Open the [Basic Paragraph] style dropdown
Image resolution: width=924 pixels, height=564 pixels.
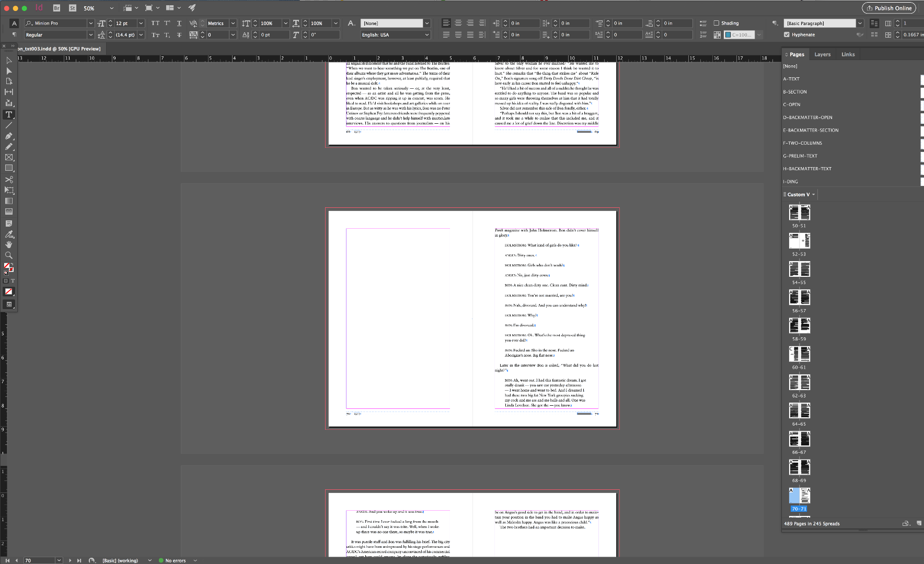860,23
